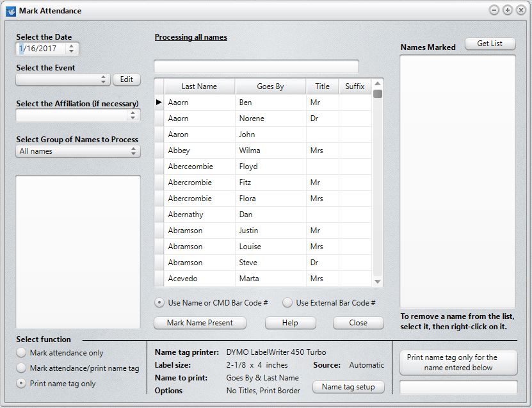This screenshot has width=532, height=408.
Task: Click the Goes By column header
Action: click(x=270, y=86)
